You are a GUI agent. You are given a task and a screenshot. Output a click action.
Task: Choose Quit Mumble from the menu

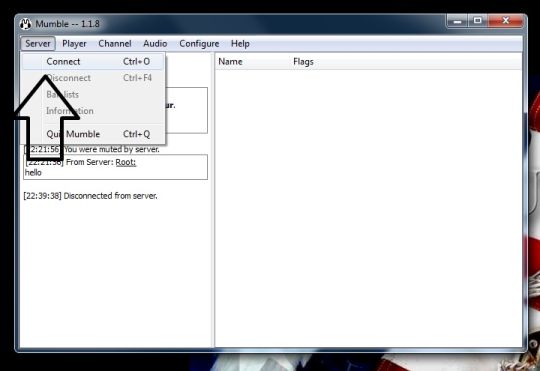click(93, 134)
